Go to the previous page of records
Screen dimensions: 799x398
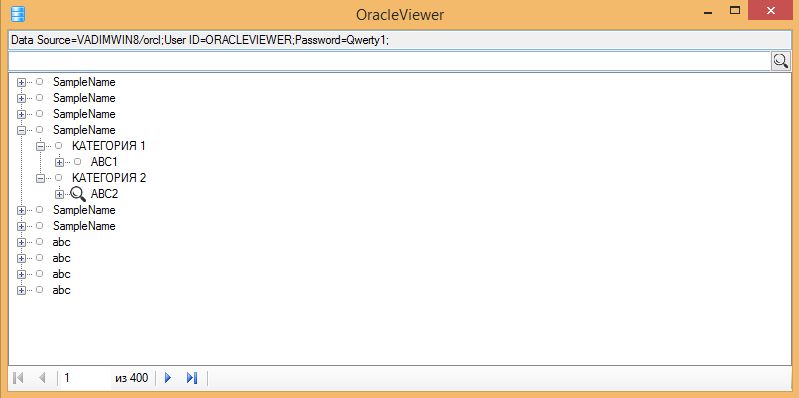coord(42,378)
